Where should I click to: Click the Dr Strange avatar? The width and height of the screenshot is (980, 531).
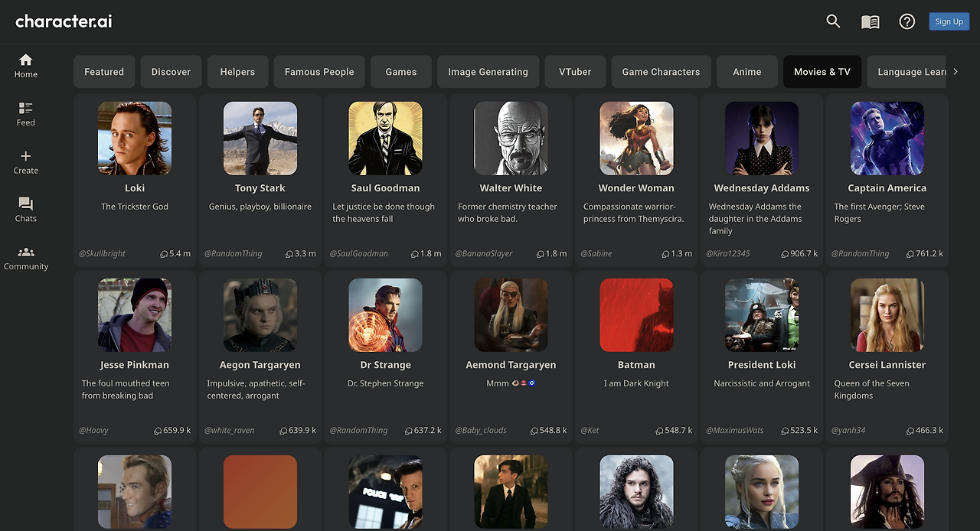tap(385, 315)
